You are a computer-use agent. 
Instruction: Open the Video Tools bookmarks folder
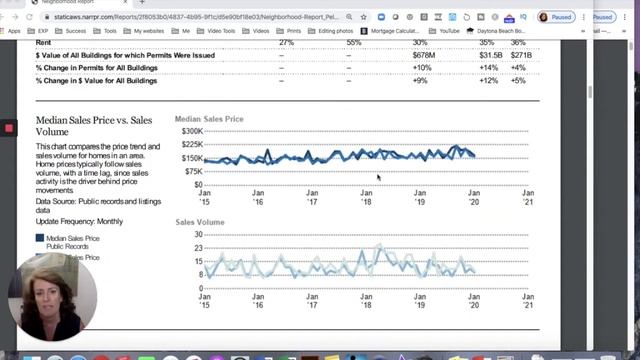pos(216,31)
